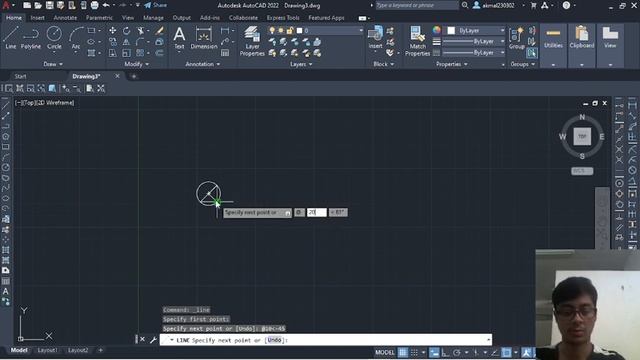This screenshot has width=640, height=360.
Task: Open the ByLayer lineweight dropdown
Action: click(474, 42)
